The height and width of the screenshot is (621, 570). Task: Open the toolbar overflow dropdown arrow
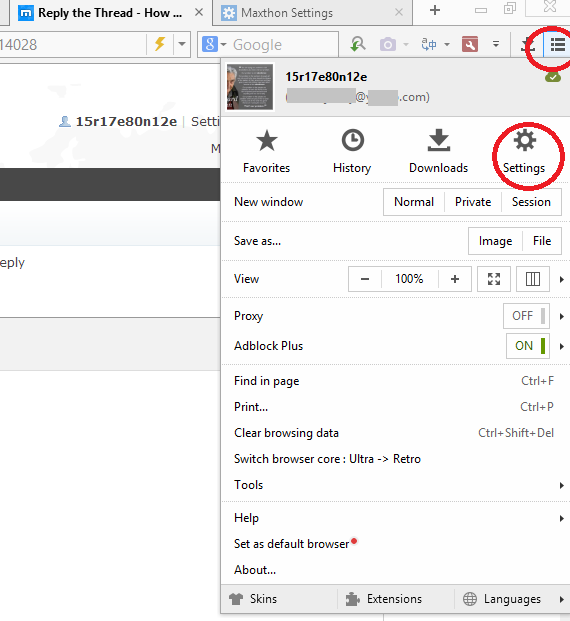(x=496, y=44)
